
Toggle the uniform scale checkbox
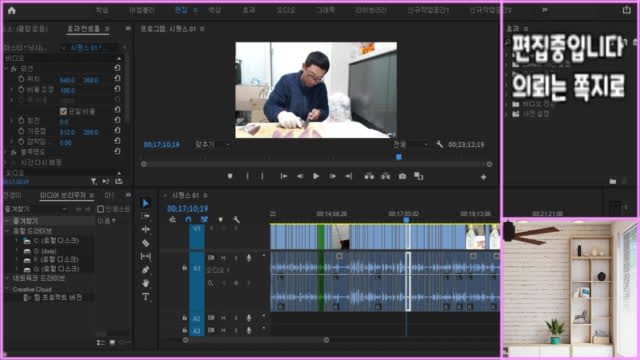coord(63,111)
